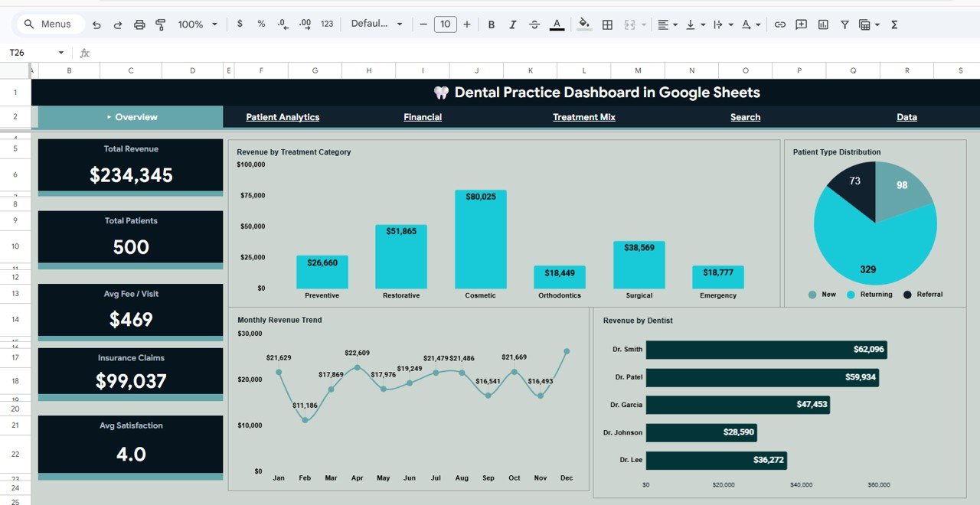
Task: Apply currency format with dollar sign icon
Action: 240,24
